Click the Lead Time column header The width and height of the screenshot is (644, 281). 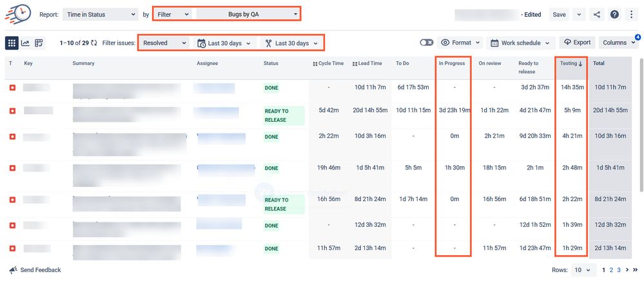(x=367, y=63)
